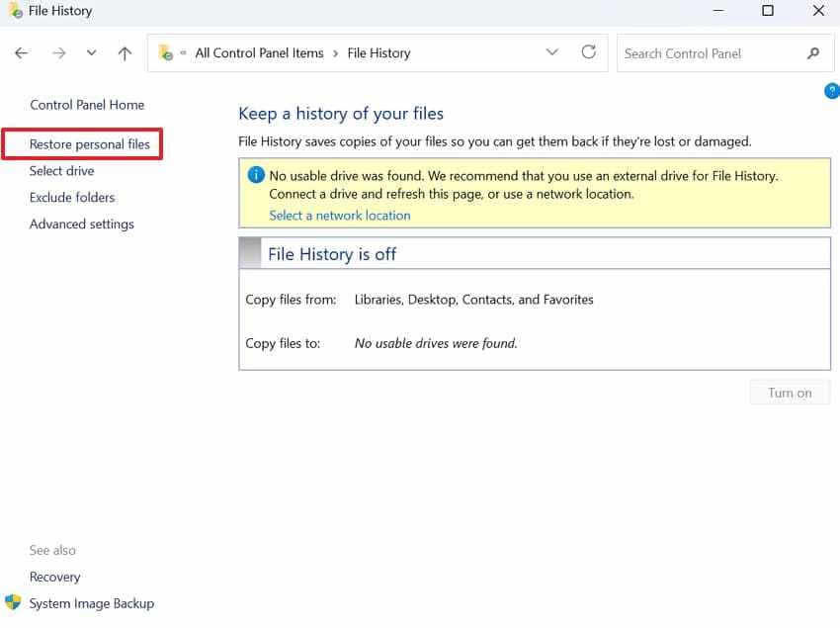Open System Image Backup link
This screenshot has width=840, height=628.
(92, 603)
